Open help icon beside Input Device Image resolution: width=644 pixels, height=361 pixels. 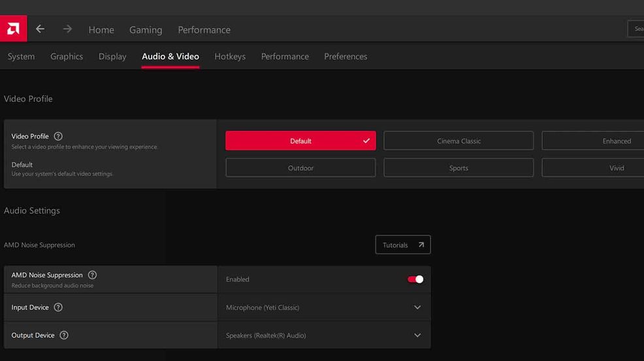(58, 307)
